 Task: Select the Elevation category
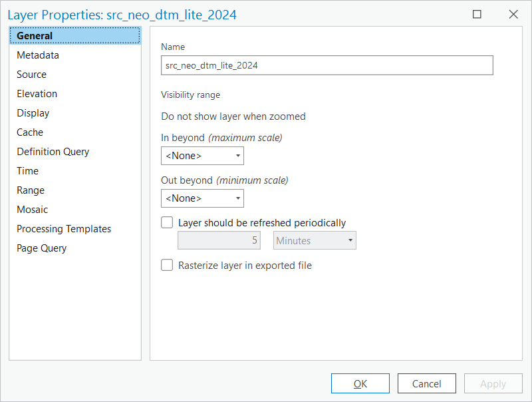click(37, 94)
